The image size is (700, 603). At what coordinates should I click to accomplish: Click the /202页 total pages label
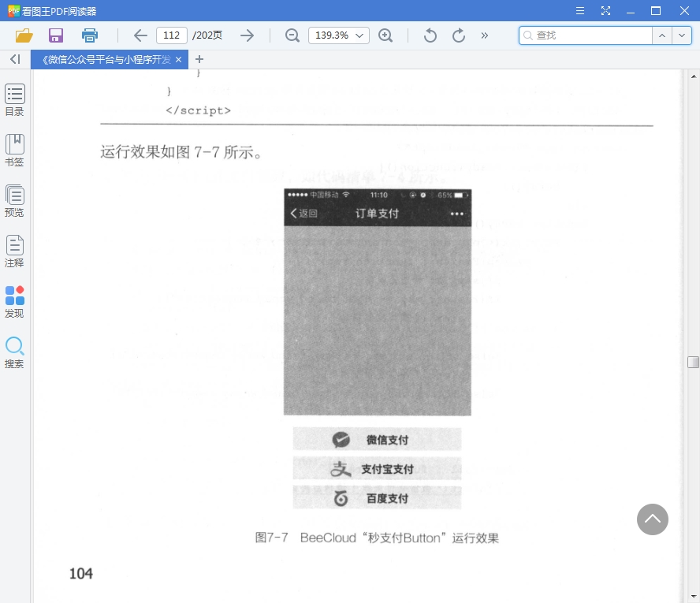[x=207, y=35]
